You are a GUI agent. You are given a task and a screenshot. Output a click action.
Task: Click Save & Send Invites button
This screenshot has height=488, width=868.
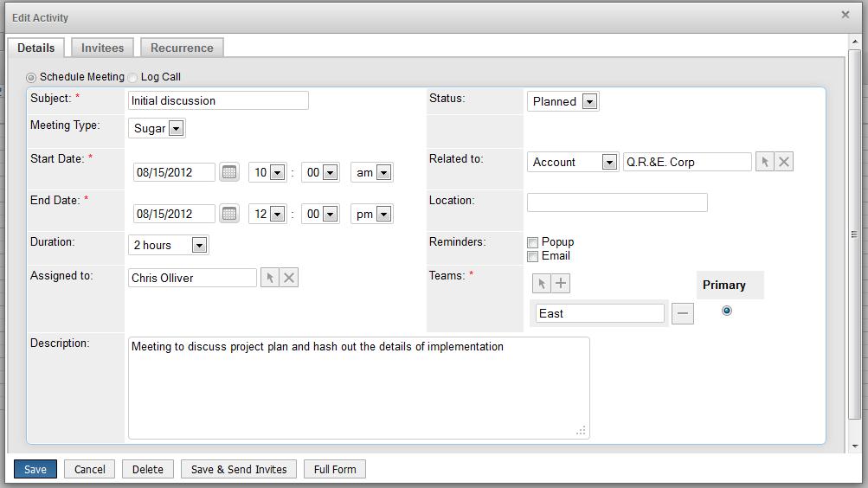coord(239,469)
